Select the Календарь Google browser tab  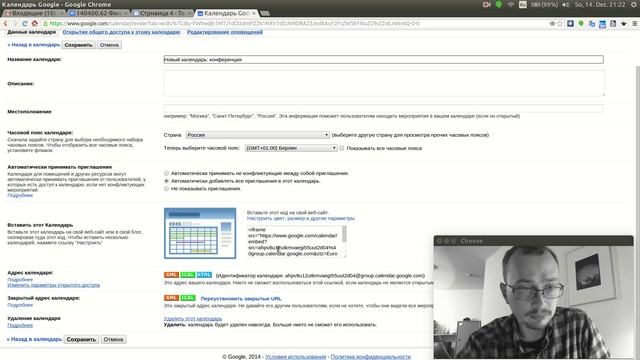pyautogui.click(x=227, y=13)
